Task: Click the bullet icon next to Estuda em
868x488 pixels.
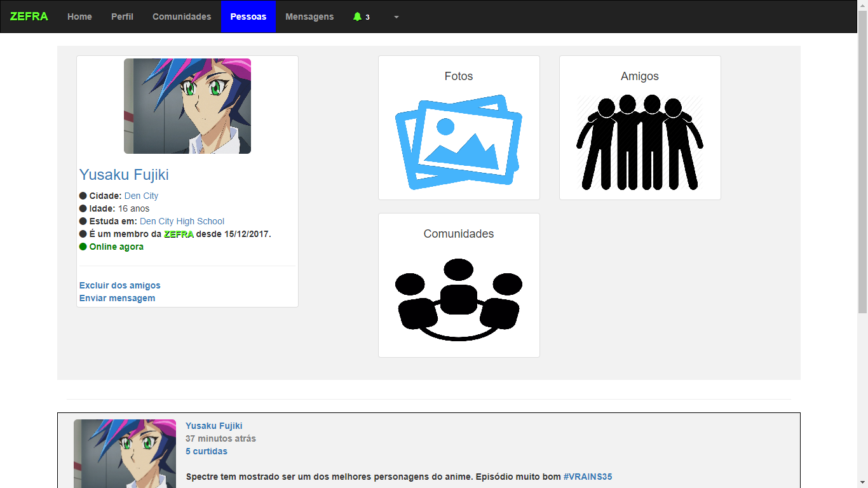Action: point(82,221)
